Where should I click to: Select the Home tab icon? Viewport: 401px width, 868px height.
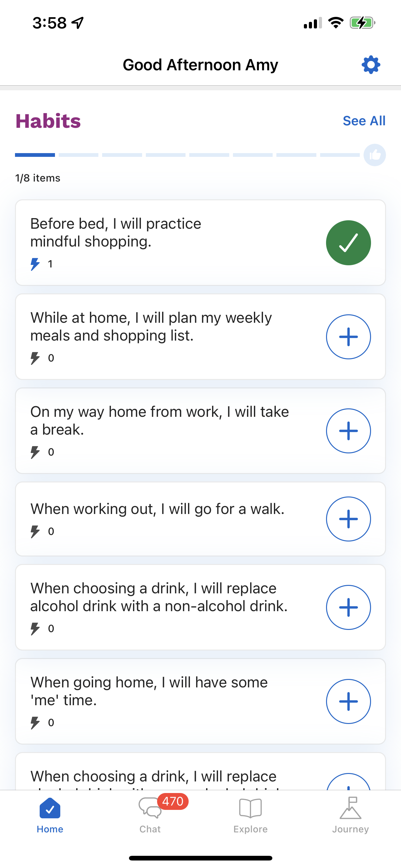pos(50,808)
